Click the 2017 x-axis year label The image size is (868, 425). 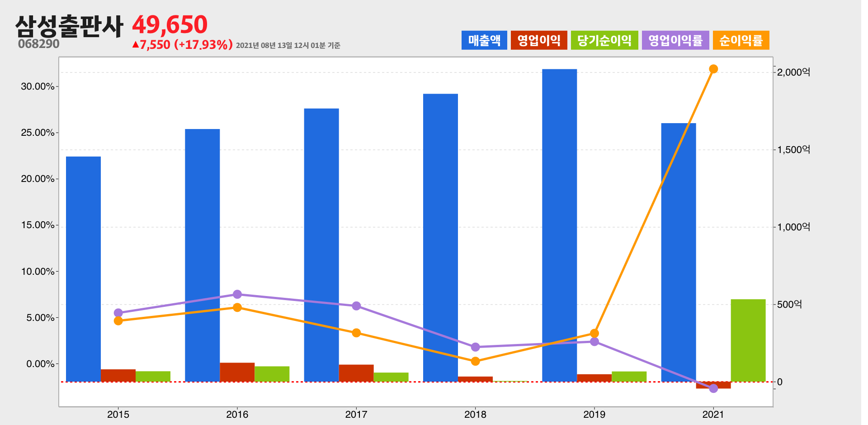click(x=356, y=415)
